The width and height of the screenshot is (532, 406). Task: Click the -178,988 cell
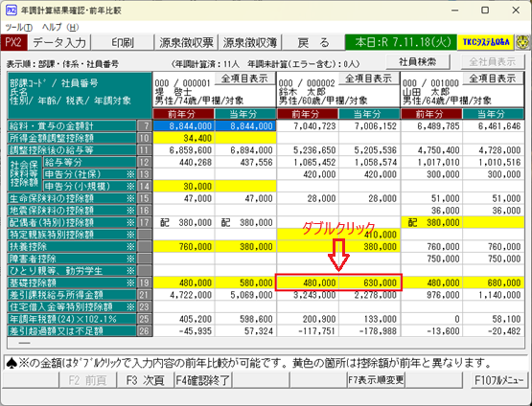[369, 331]
